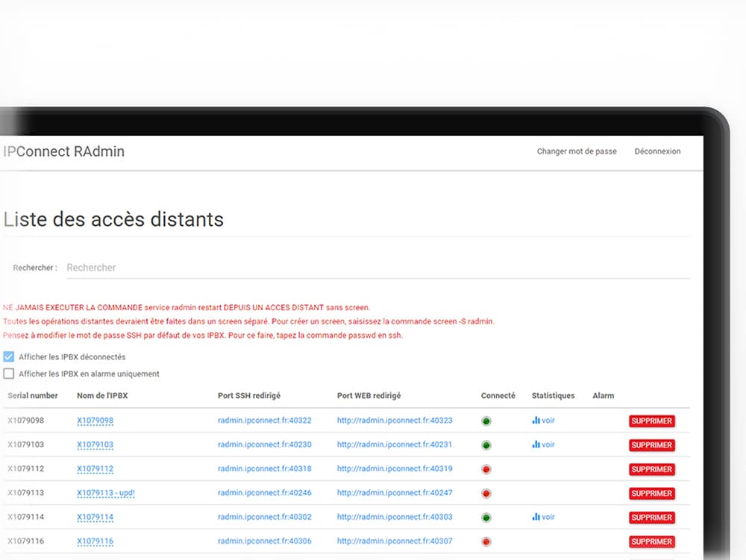Screen dimensions: 746x560
Task: Delete X1079113 with SUPPRIMER button
Action: [652, 494]
